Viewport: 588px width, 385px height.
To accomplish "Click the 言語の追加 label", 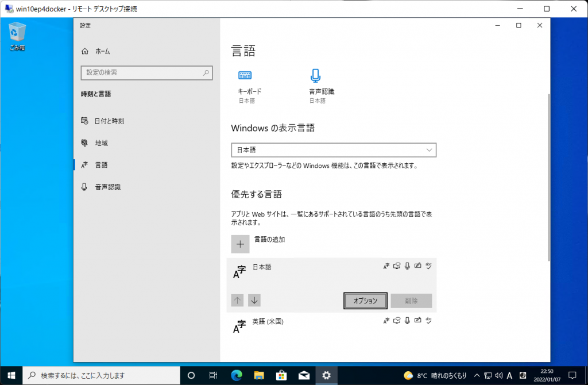I will 270,240.
